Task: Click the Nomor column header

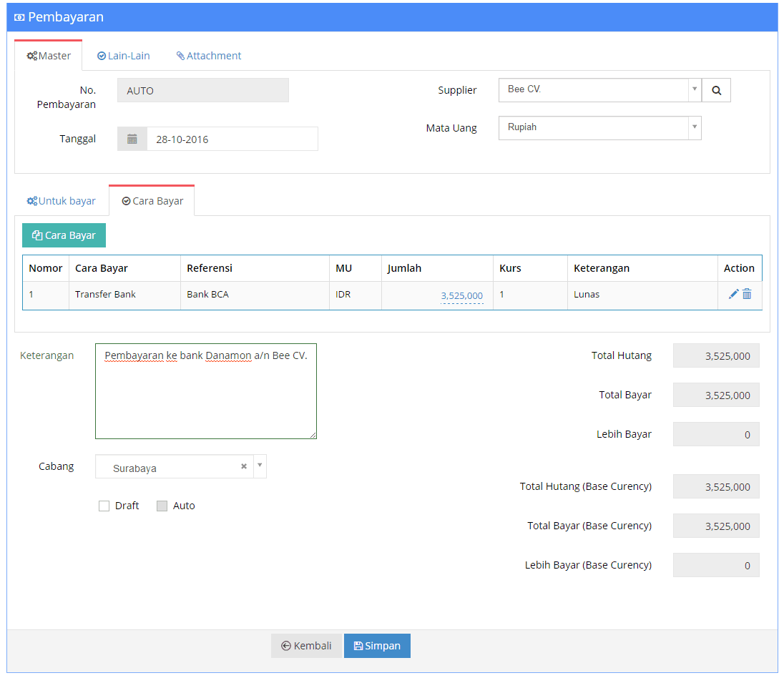Action: pos(46,268)
